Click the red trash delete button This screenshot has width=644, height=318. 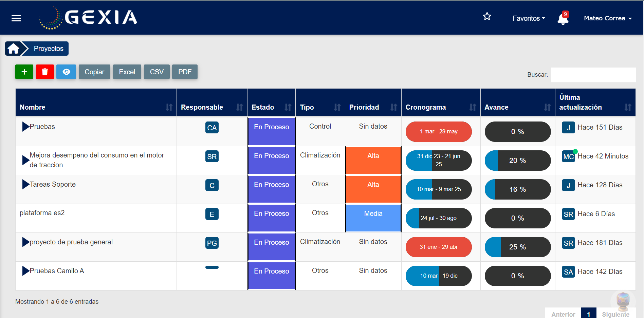pyautogui.click(x=45, y=72)
